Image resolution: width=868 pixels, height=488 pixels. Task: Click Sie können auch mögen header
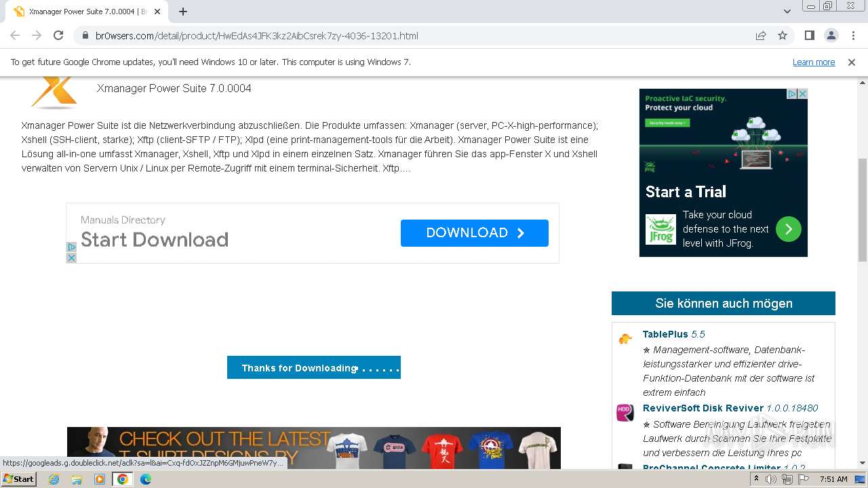724,304
